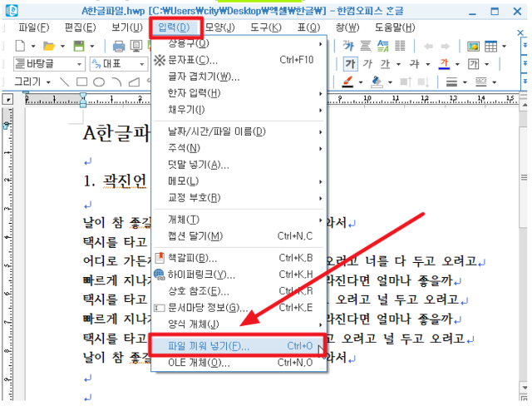The image size is (532, 411).
Task: Select the arc drawing tool
Action: click(x=116, y=82)
